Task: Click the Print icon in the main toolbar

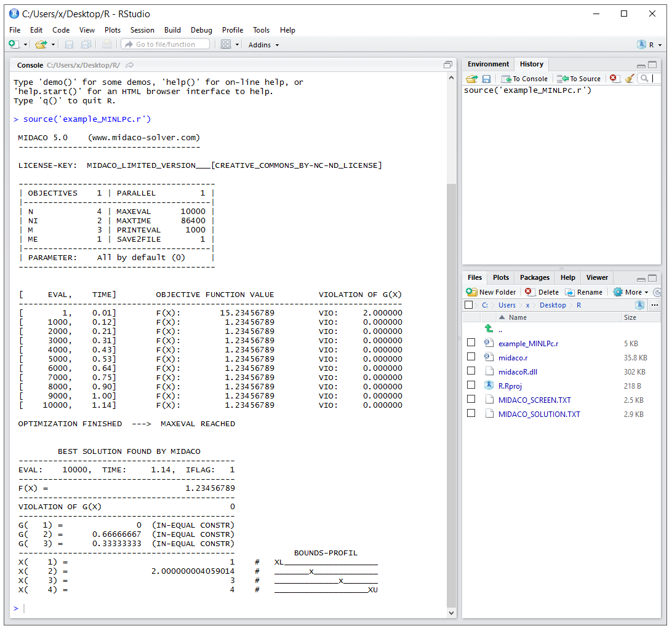Action: tap(107, 44)
